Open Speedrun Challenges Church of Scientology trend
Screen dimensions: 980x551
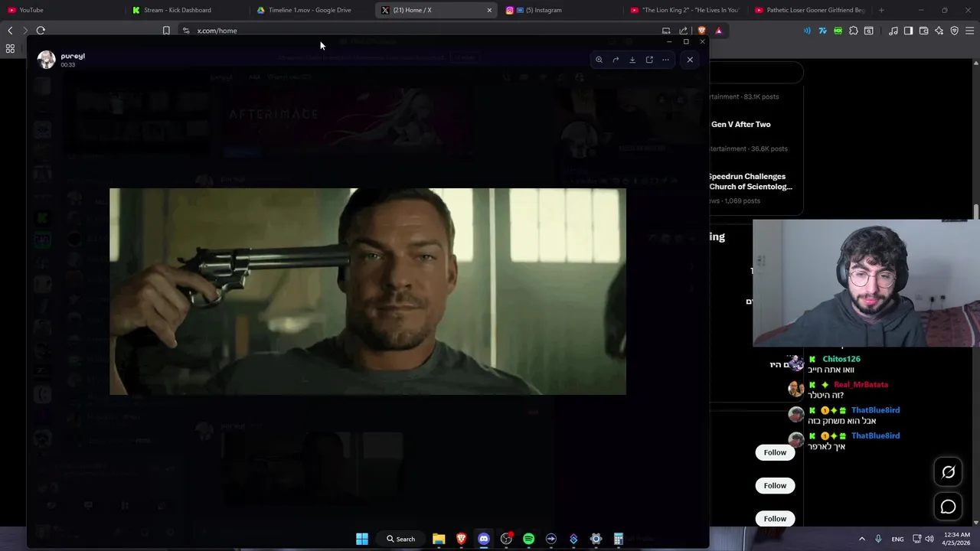[x=750, y=181]
